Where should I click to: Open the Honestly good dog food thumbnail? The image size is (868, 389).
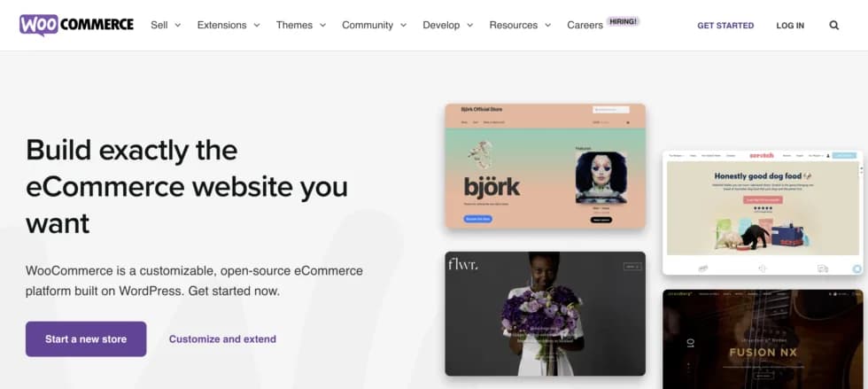coord(763,213)
